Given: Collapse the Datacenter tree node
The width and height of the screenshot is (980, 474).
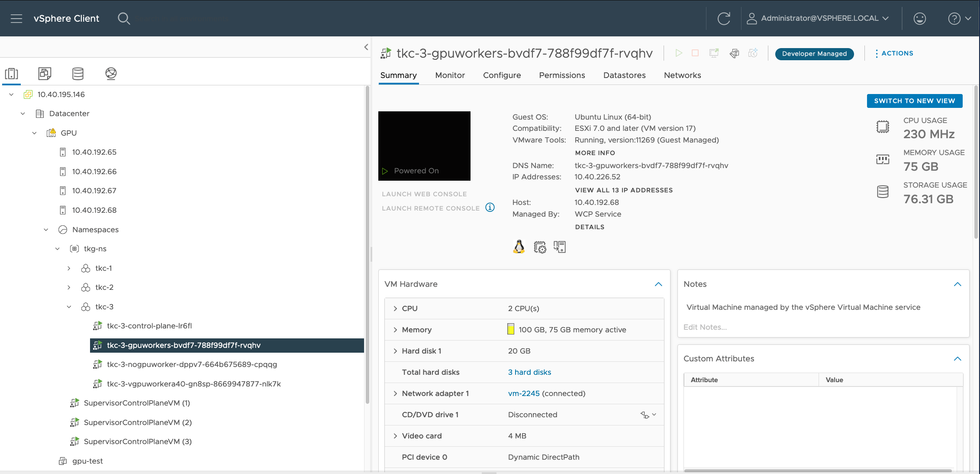Looking at the screenshot, I should coord(23,114).
